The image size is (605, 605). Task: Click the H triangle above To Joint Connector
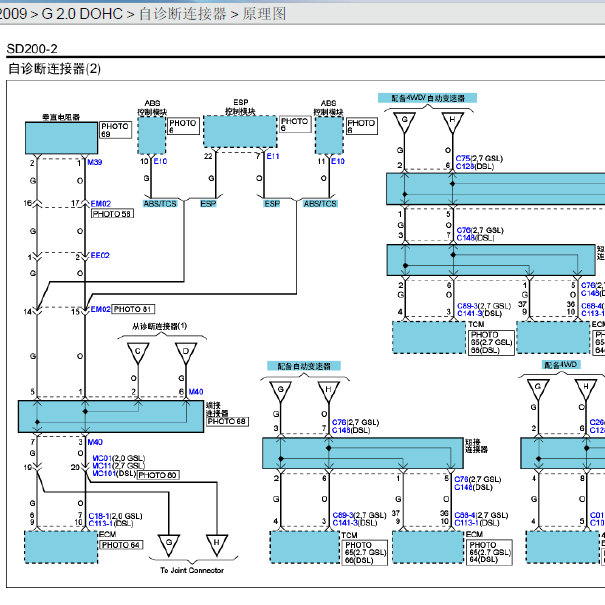point(217,544)
